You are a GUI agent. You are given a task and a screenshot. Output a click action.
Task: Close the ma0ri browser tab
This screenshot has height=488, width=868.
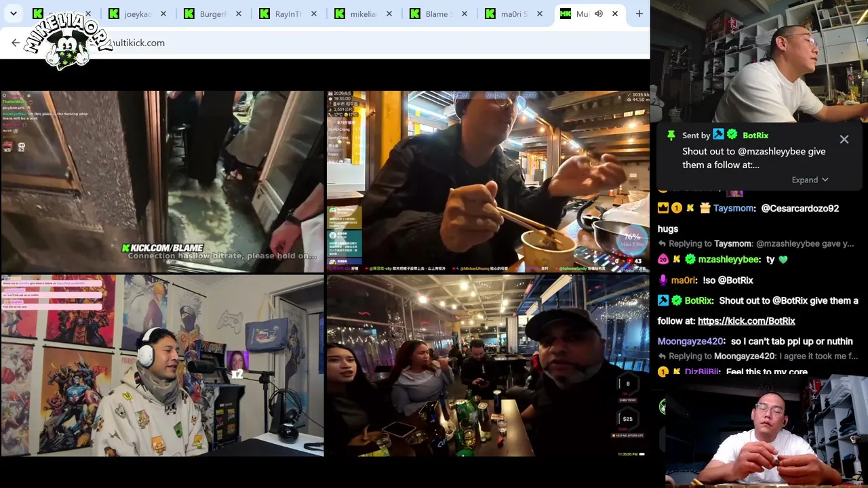click(x=539, y=14)
